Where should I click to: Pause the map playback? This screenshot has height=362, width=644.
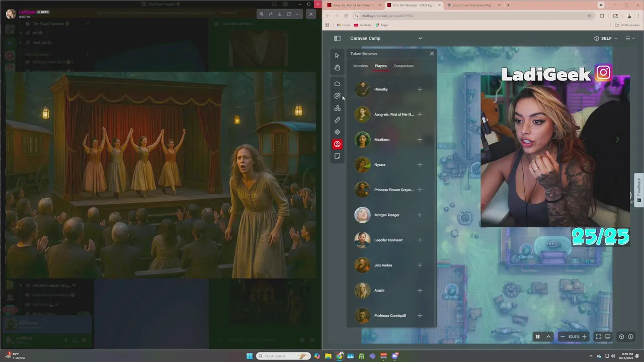(537, 336)
